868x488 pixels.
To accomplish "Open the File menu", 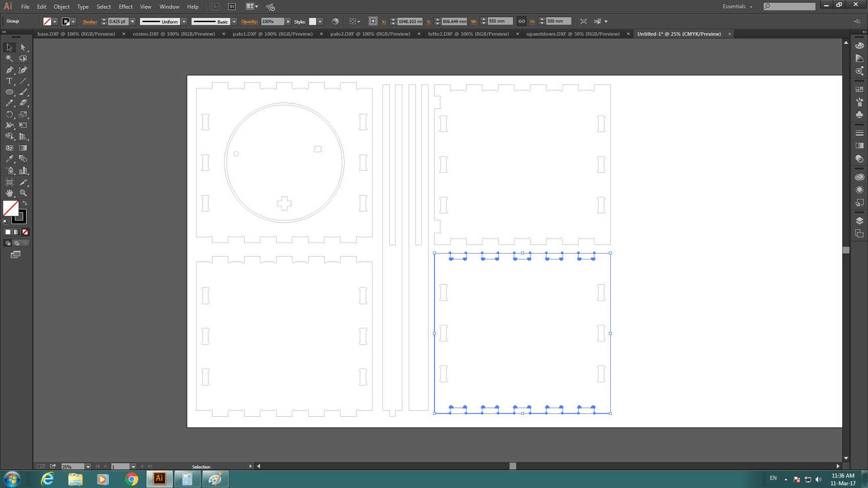I will [25, 7].
